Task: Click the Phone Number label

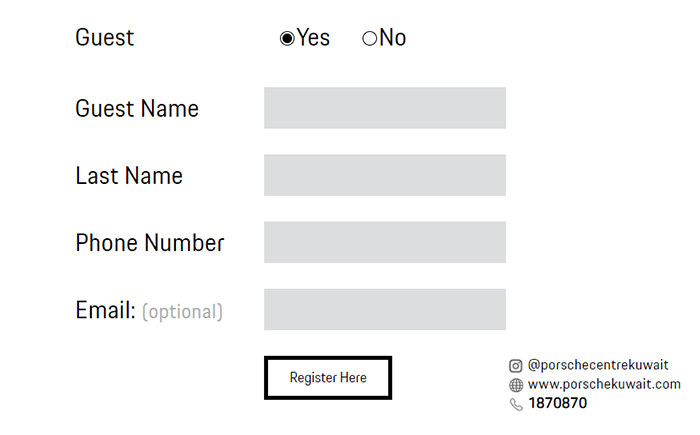Action: click(x=150, y=243)
